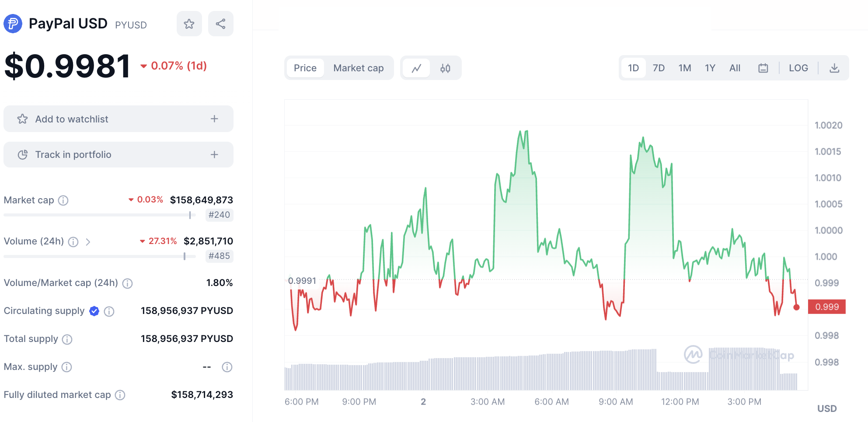Click the Market cap rank slider
Screen dimensions: 868x422
(x=100, y=215)
